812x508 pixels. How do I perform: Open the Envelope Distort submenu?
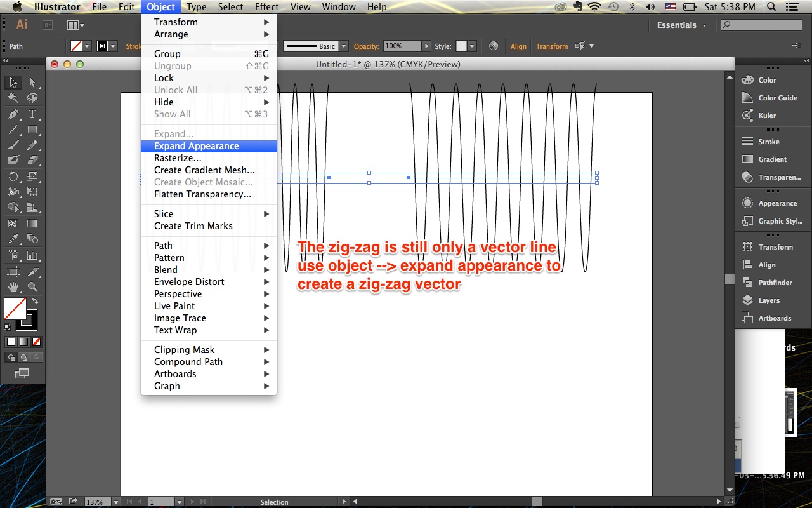coord(209,282)
